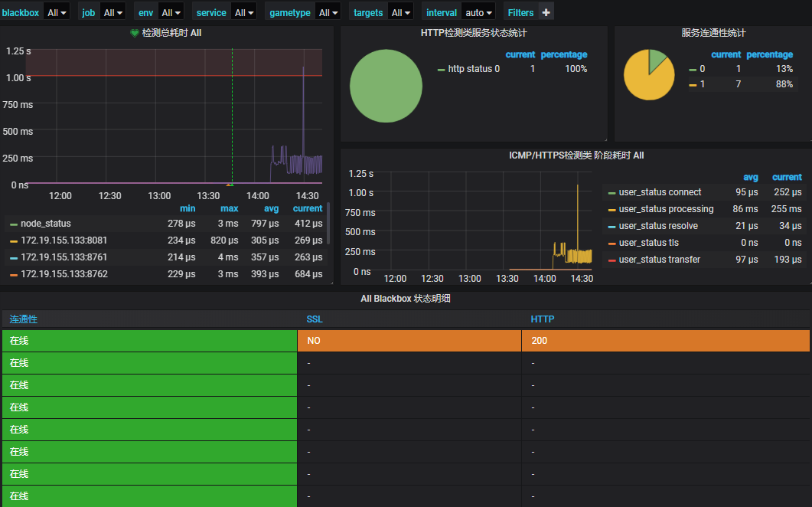This screenshot has height=507, width=812.
Task: Click node_status green color swatch
Action: click(14, 224)
